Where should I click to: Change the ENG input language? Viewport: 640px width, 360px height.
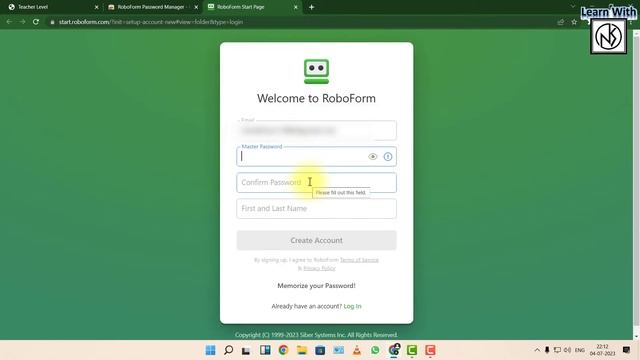coord(580,350)
